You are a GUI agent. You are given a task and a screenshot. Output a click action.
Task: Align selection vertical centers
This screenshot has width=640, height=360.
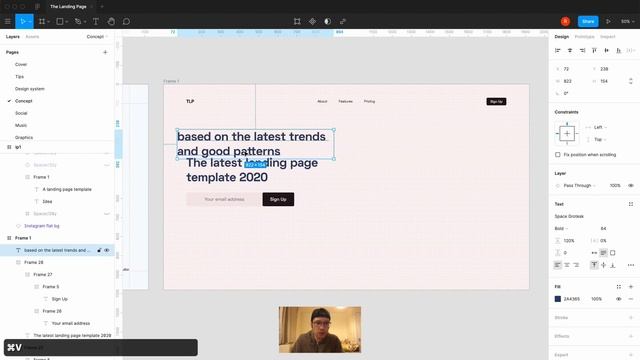coord(607,50)
